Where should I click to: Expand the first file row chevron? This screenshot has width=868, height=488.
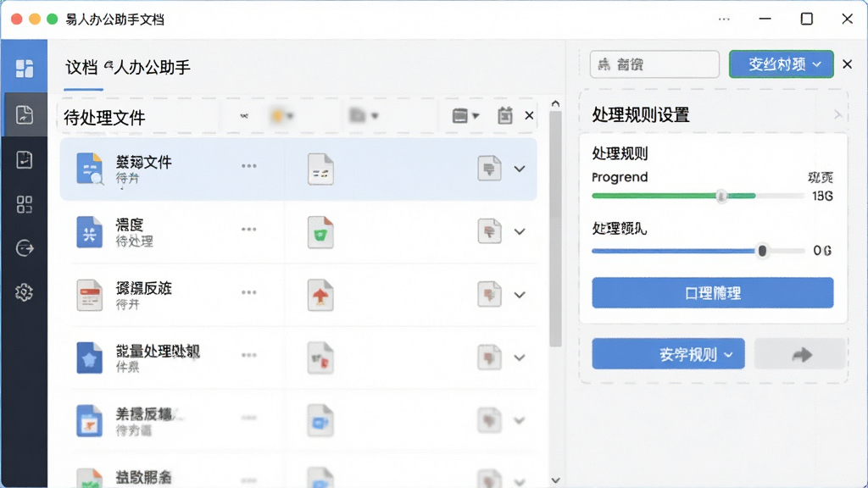coord(520,169)
